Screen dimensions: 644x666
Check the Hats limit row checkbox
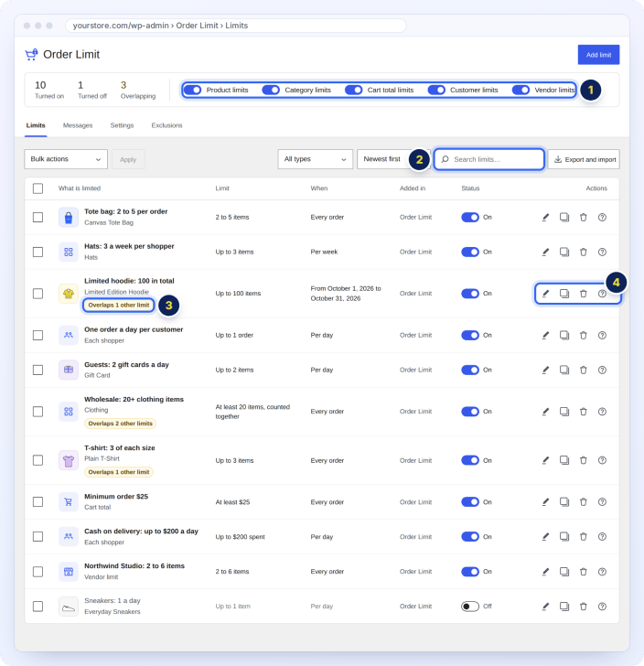pyautogui.click(x=38, y=252)
